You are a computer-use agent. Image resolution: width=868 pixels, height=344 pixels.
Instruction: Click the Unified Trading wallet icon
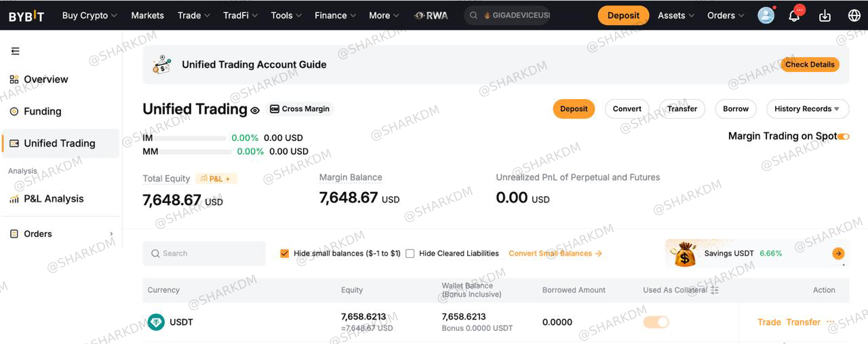[x=14, y=143]
